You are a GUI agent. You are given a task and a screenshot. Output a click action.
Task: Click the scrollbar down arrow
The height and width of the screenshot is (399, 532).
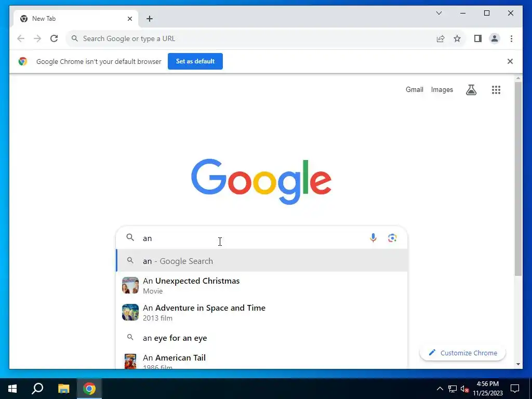pos(518,364)
